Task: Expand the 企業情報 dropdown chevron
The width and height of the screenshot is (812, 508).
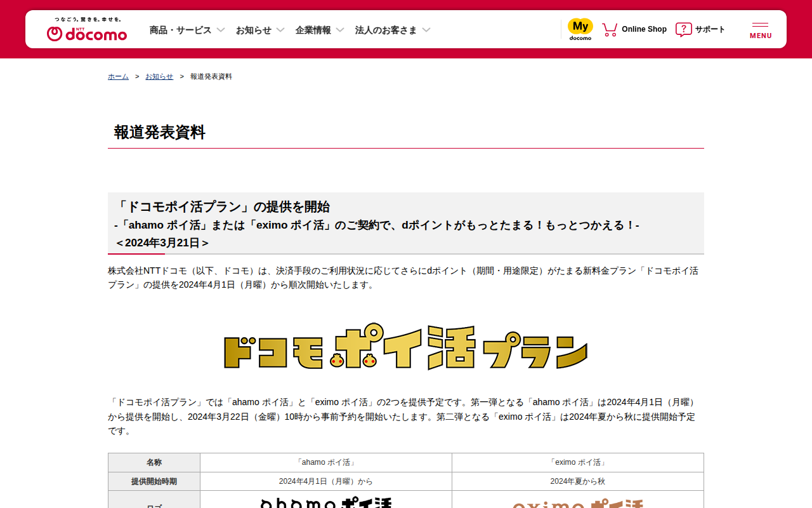Action: tap(340, 30)
